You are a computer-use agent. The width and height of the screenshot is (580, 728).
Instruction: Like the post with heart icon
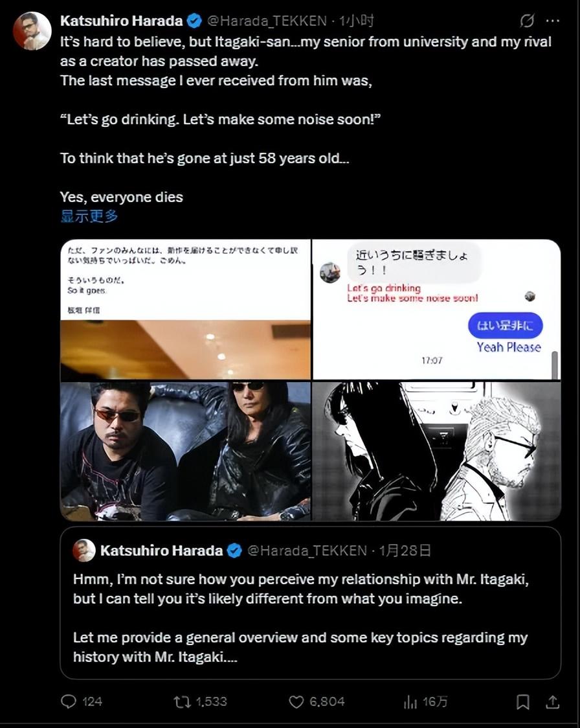[296, 701]
